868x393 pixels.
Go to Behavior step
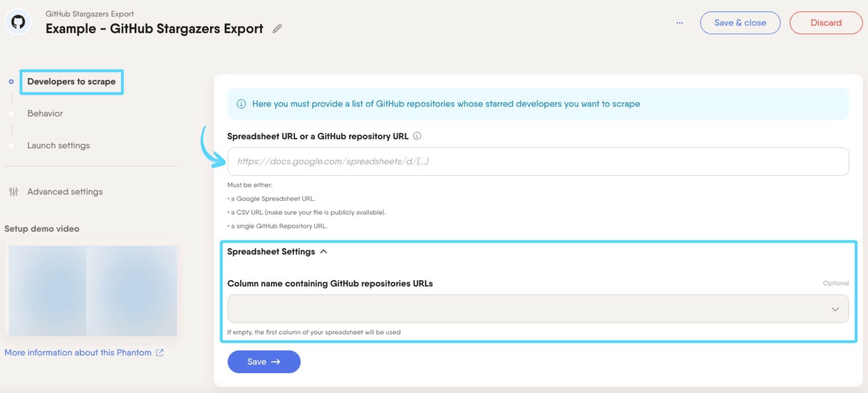45,113
